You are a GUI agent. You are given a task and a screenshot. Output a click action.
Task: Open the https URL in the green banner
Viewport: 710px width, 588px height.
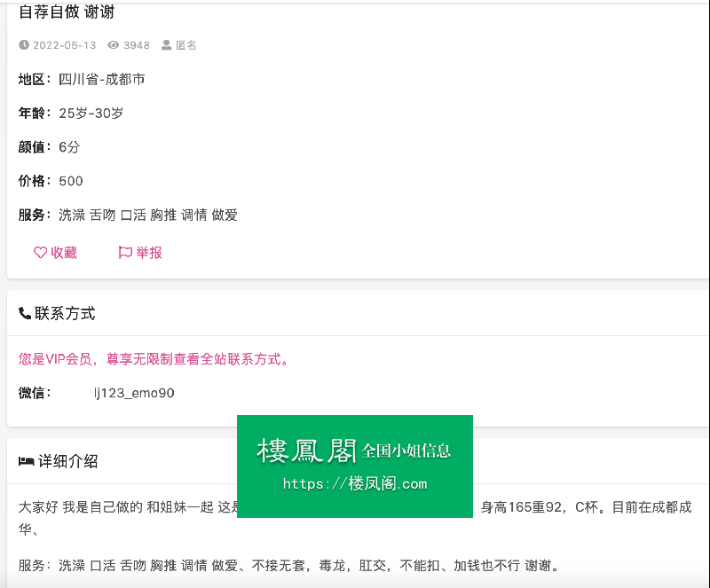(x=355, y=484)
